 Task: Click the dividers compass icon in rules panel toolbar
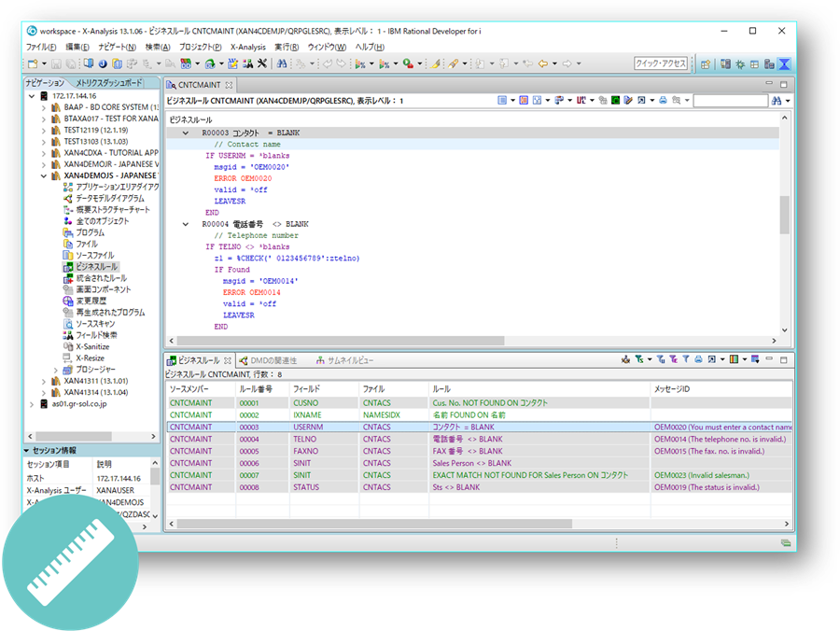pos(625,359)
